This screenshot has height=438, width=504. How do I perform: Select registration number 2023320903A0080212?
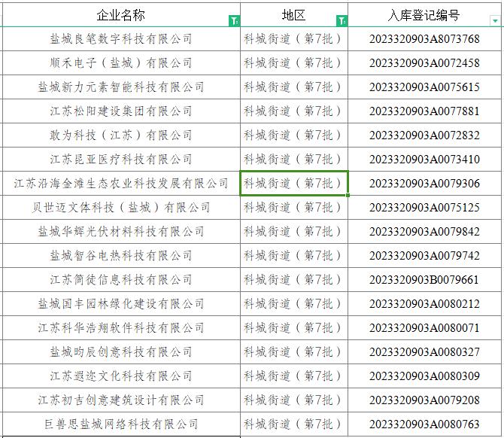point(424,304)
